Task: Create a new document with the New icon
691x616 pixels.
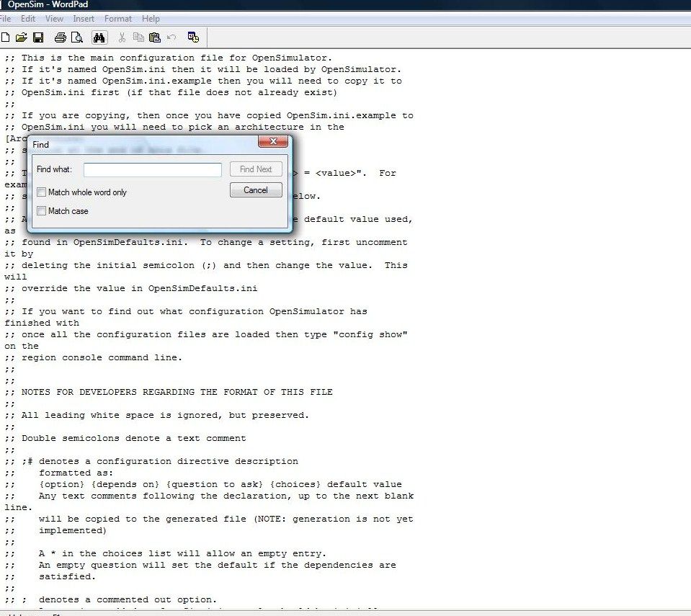Action: point(5,37)
